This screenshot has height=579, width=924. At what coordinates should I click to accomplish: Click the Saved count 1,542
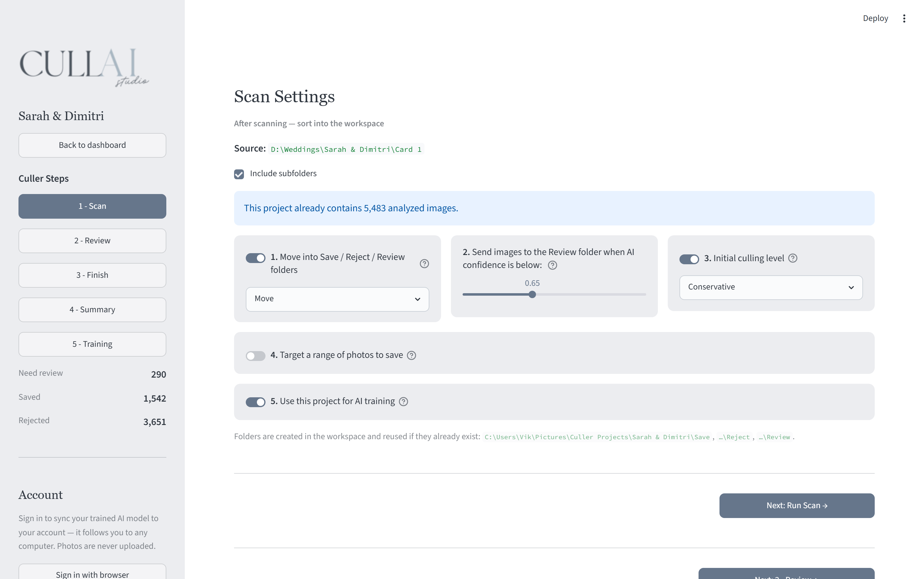(x=155, y=399)
